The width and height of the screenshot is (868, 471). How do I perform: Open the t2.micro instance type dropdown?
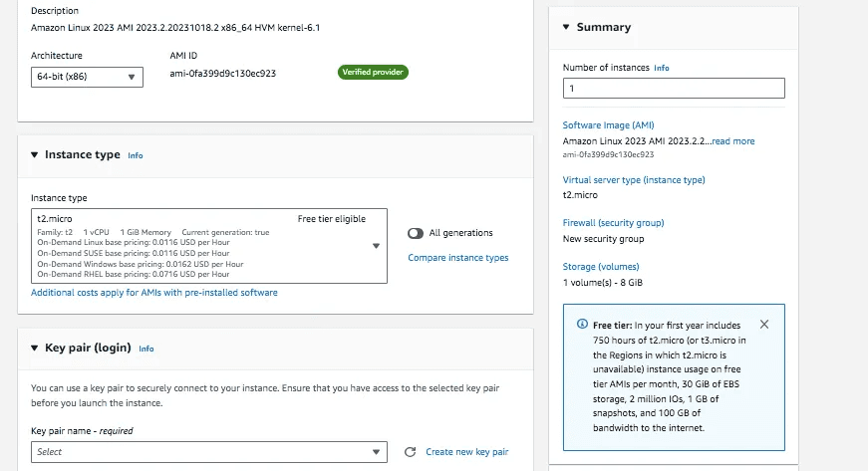coord(209,246)
